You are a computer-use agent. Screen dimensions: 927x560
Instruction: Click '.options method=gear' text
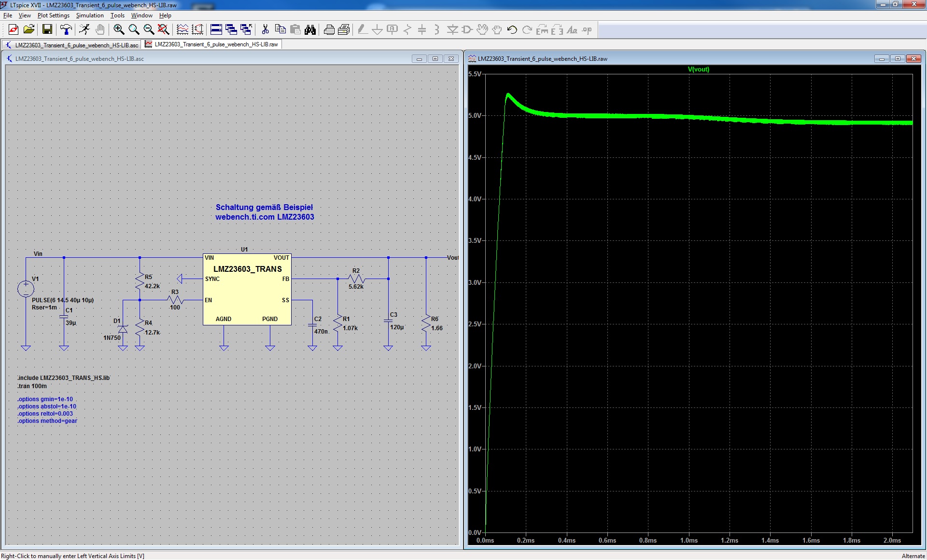point(47,421)
